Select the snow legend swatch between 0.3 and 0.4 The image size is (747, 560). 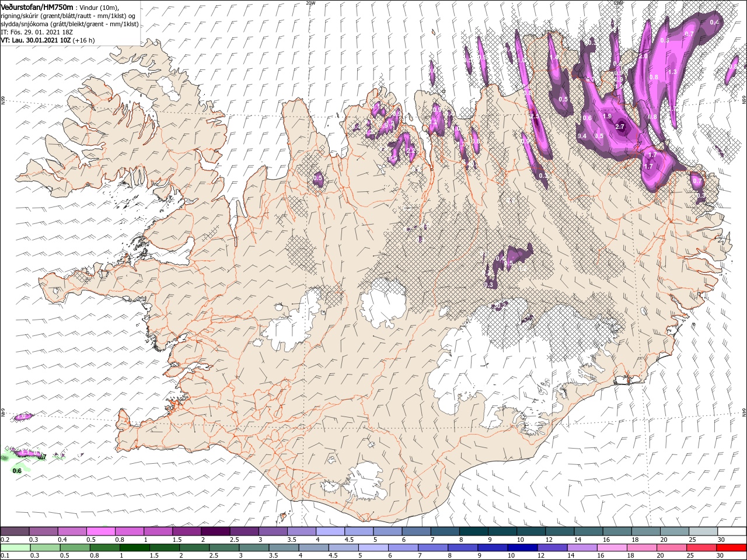[x=43, y=531]
